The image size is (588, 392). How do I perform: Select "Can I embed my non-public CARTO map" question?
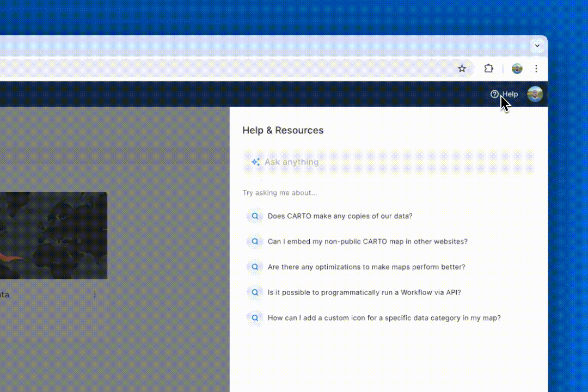pyautogui.click(x=367, y=242)
